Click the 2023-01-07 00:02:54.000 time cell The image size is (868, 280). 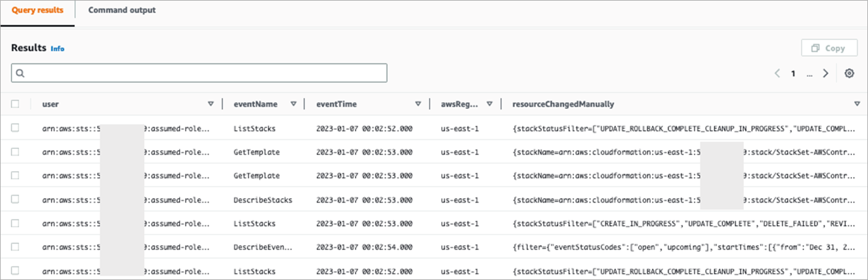364,247
